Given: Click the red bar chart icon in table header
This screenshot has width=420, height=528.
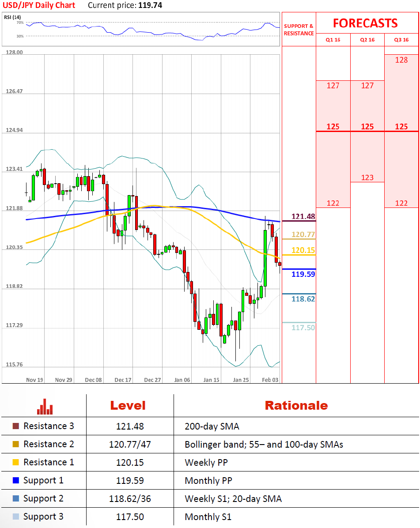Looking at the screenshot, I should pos(45,407).
